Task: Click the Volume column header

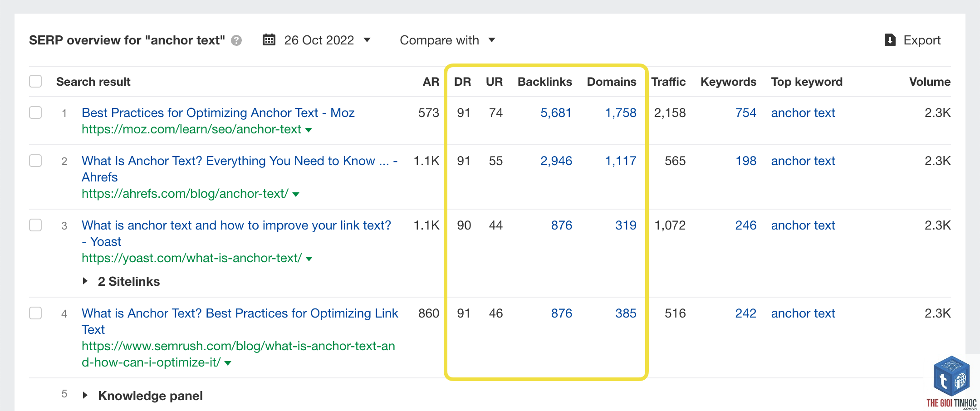Action: [x=930, y=82]
